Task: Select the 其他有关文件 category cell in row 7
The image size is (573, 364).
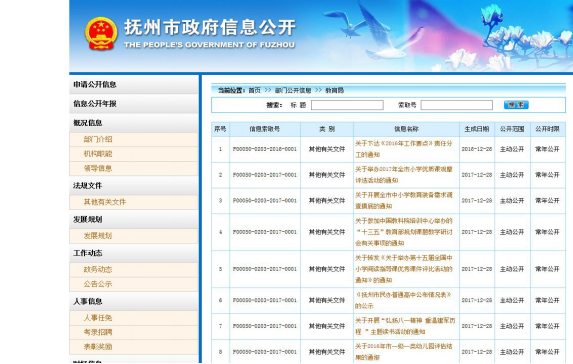Action: coord(327,326)
